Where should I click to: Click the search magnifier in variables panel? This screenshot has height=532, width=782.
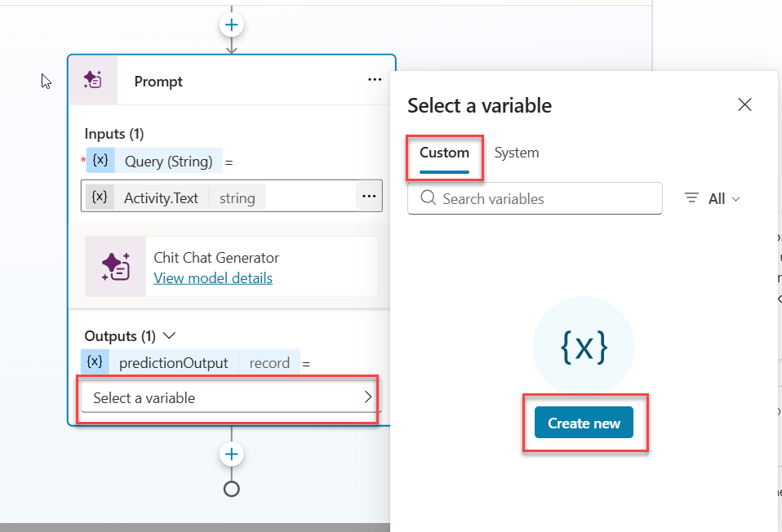tap(429, 198)
